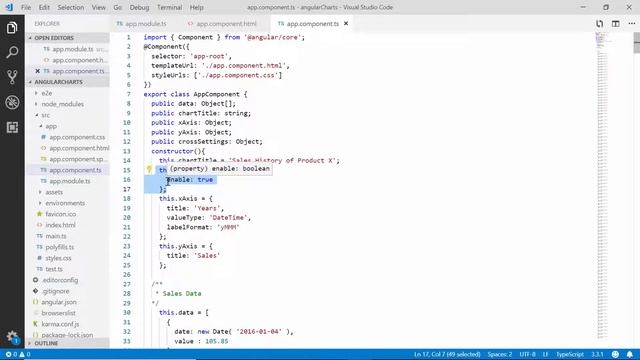Change end of line sequence LF
The height and width of the screenshot is (360, 640).
coord(545,354)
